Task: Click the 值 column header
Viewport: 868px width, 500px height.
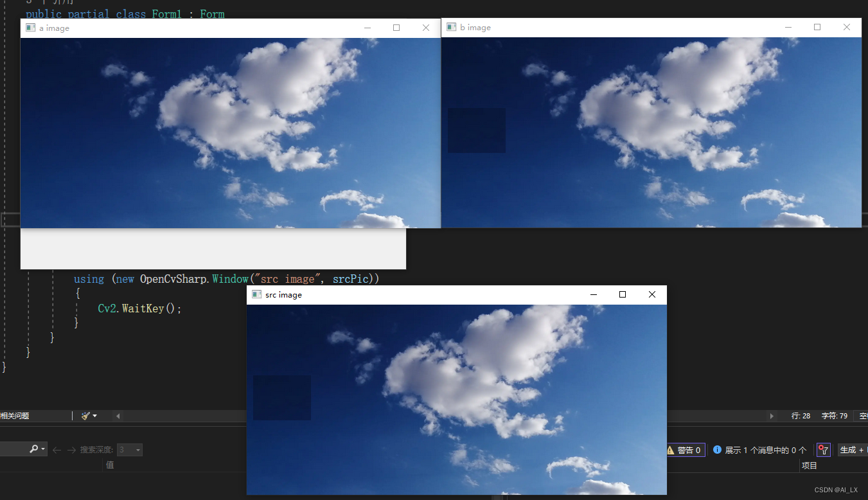Action: tap(110, 465)
